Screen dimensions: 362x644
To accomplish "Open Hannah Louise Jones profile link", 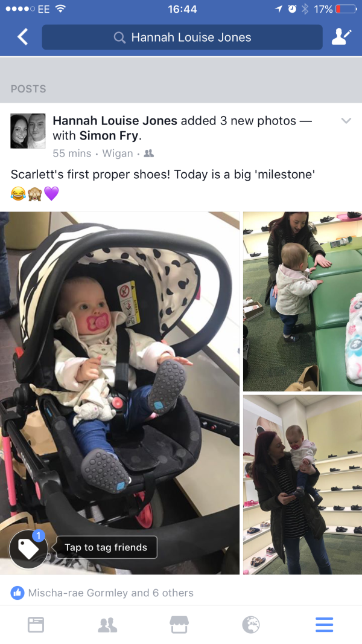I will coord(115,121).
